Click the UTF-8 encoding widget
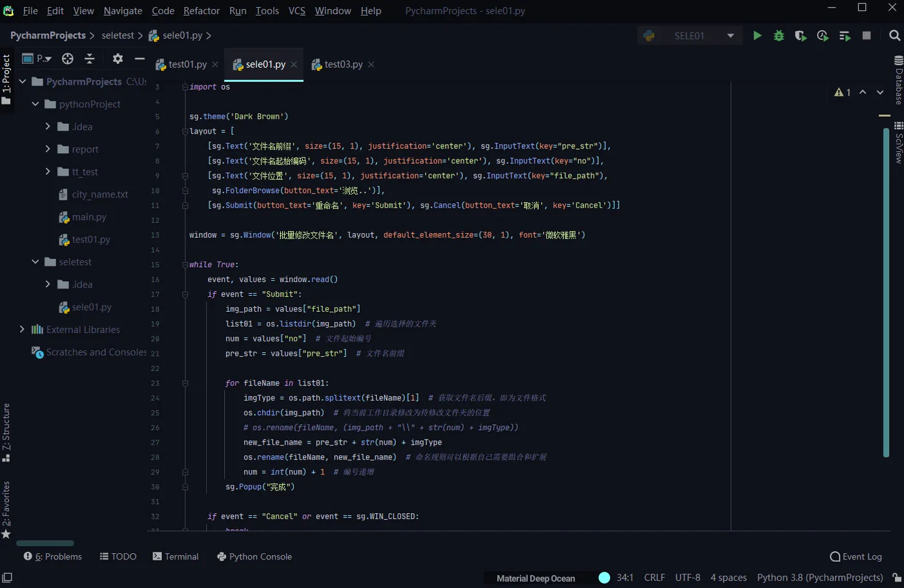The height and width of the screenshot is (588, 904). point(688,578)
